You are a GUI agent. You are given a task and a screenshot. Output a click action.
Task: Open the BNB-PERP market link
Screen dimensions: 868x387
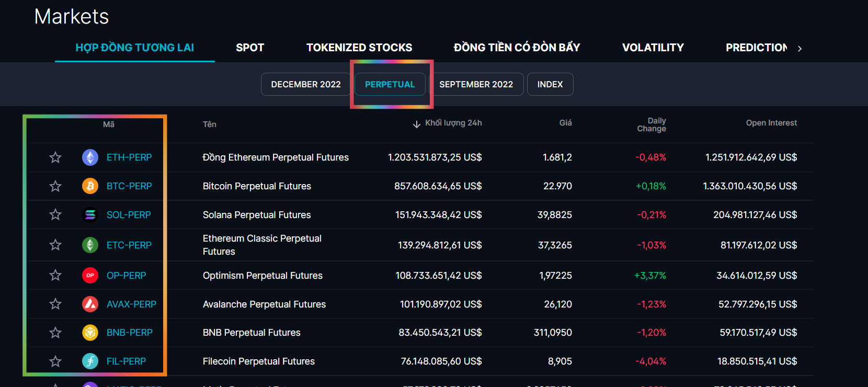click(130, 333)
